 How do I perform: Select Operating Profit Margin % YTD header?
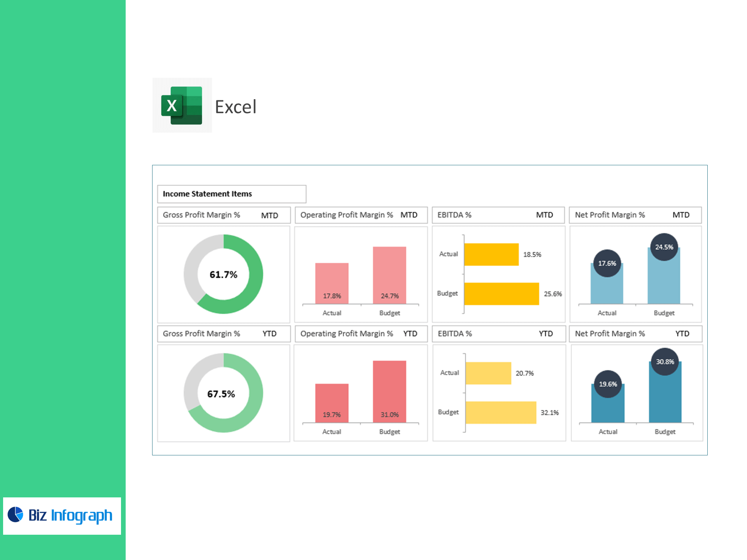pyautogui.click(x=361, y=334)
